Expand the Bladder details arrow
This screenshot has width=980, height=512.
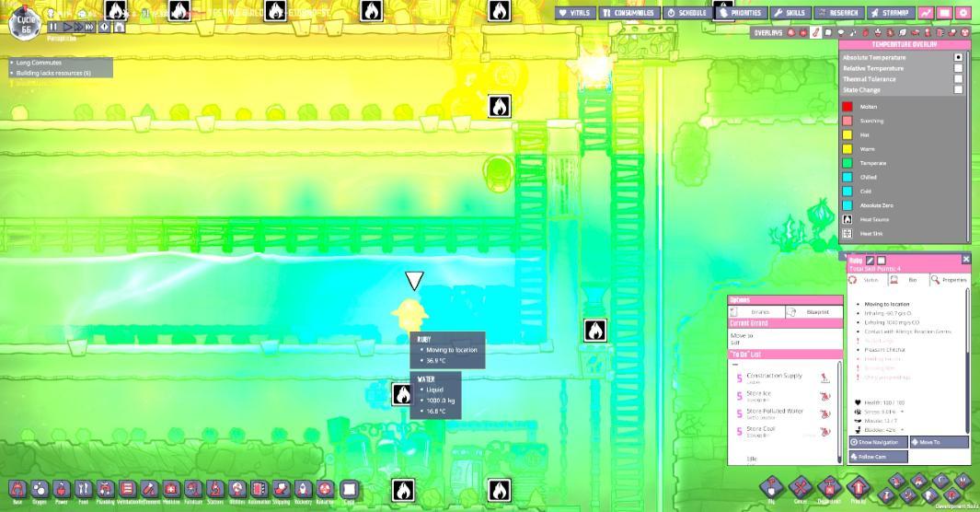[x=902, y=430]
